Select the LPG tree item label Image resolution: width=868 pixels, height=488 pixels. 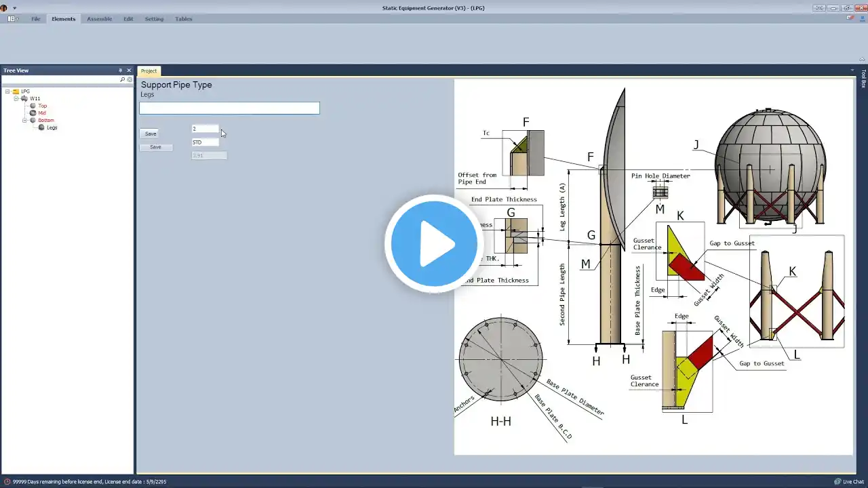26,91
